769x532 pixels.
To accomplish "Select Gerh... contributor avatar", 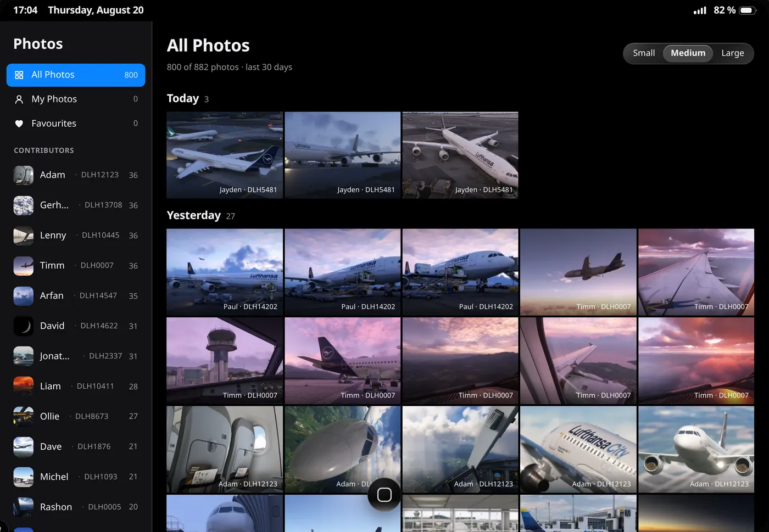I will coord(24,205).
